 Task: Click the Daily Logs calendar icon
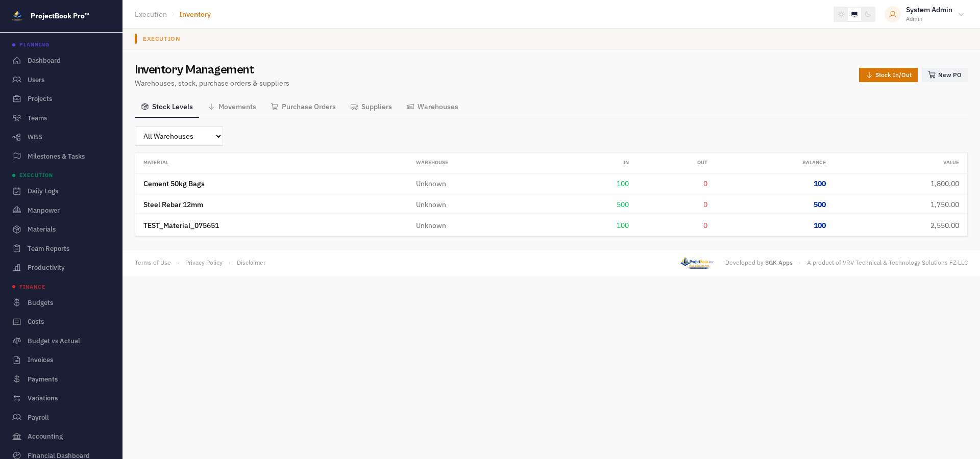[17, 191]
